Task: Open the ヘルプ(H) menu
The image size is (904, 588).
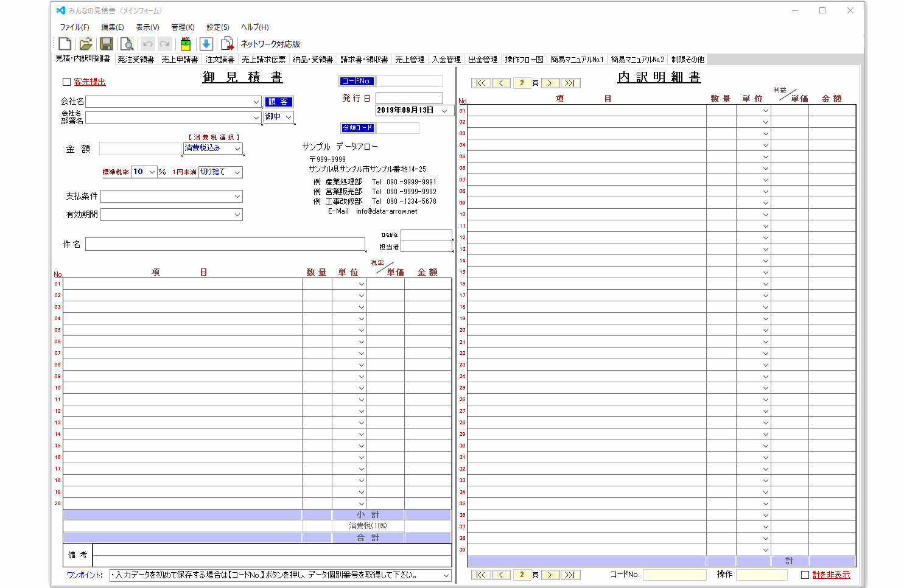Action: coord(254,27)
